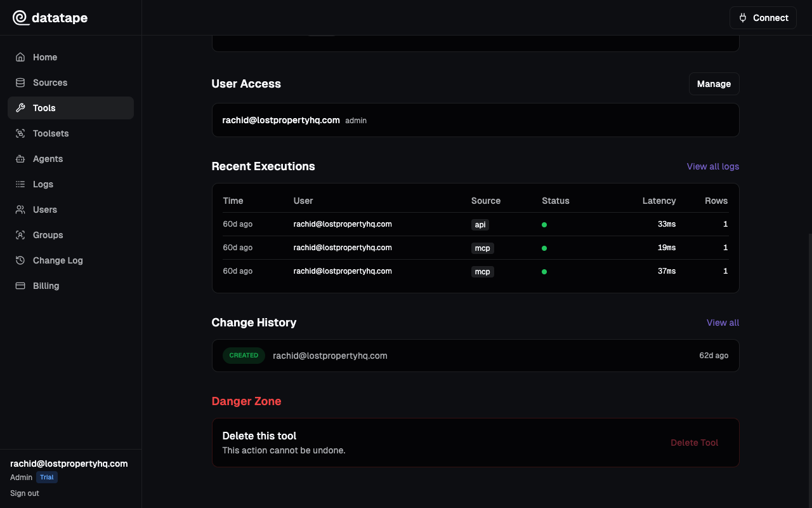Click the Latency column header
The height and width of the screenshot is (508, 812).
point(659,201)
